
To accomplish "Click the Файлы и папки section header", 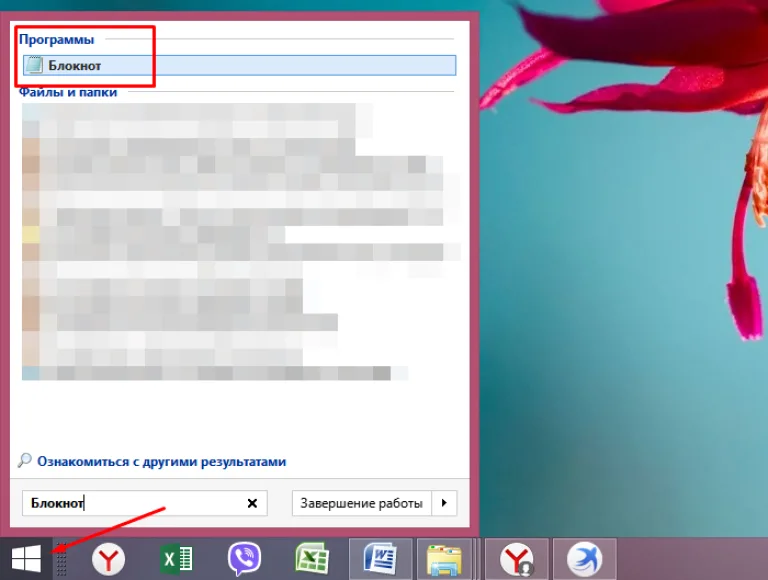I will (x=68, y=92).
